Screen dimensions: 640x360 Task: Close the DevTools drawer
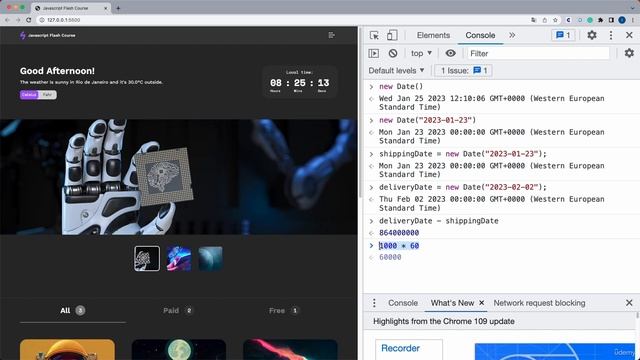pyautogui.click(x=629, y=303)
